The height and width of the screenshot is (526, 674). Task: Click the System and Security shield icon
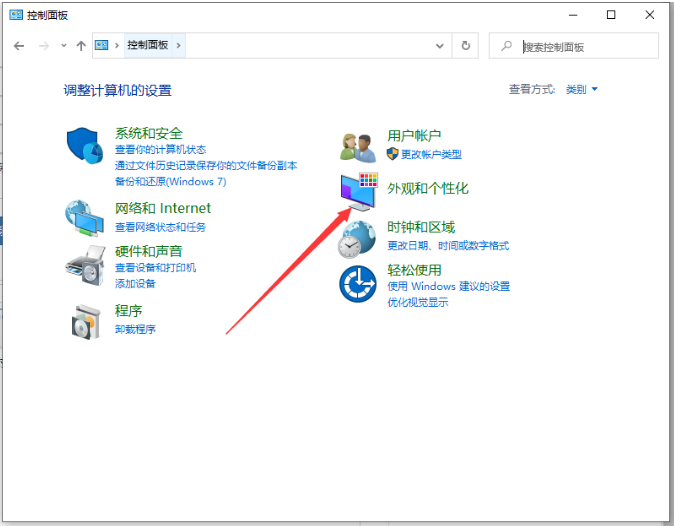pyautogui.click(x=85, y=146)
